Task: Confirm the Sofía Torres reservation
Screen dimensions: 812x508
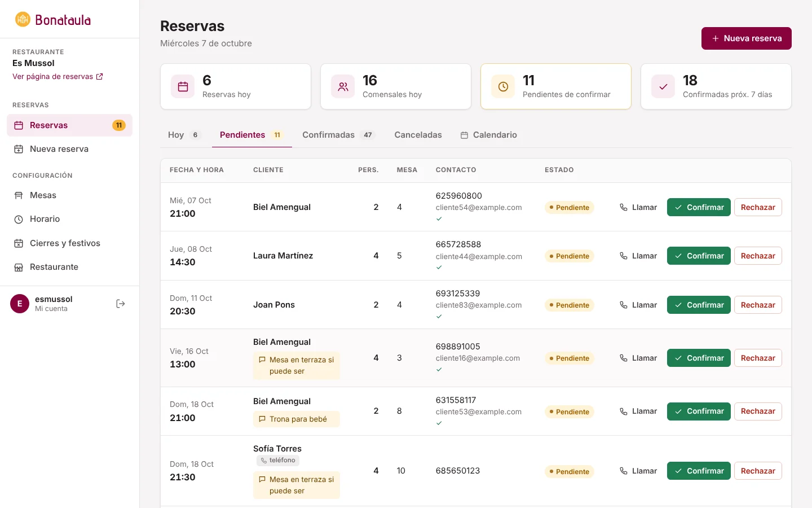Action: click(699, 471)
